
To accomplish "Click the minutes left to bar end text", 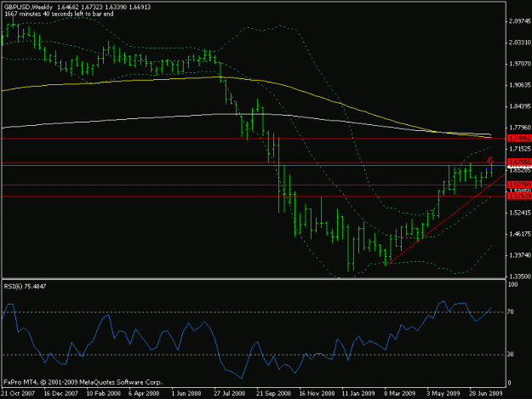I will [x=59, y=14].
